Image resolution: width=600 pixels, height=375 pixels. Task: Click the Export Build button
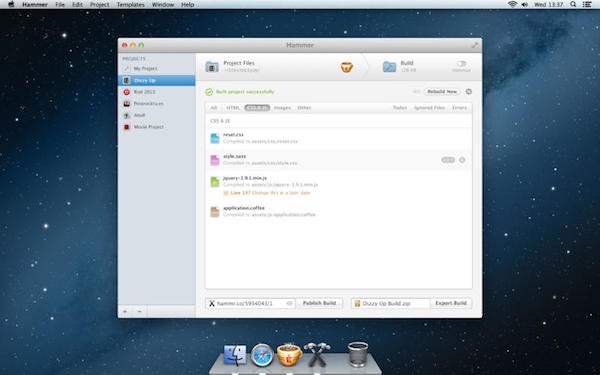pyautogui.click(x=451, y=303)
